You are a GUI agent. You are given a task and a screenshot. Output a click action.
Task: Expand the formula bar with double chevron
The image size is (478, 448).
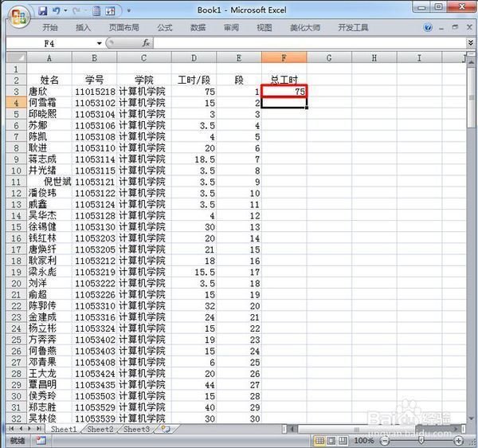tap(471, 43)
